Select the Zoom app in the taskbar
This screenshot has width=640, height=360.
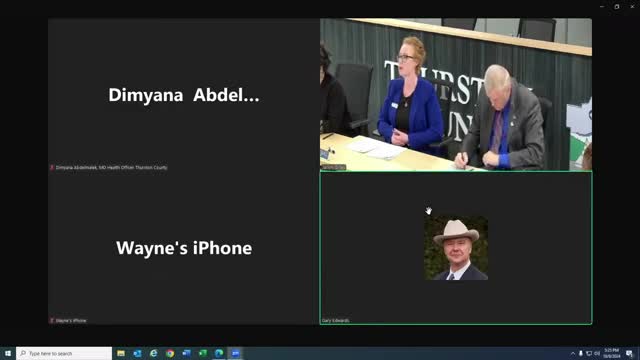(236, 353)
